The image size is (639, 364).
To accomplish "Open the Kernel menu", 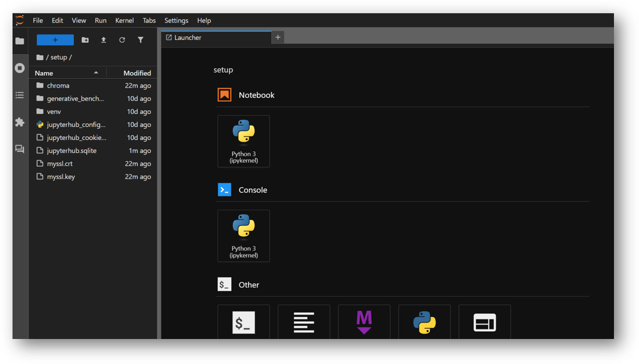I will (x=124, y=20).
